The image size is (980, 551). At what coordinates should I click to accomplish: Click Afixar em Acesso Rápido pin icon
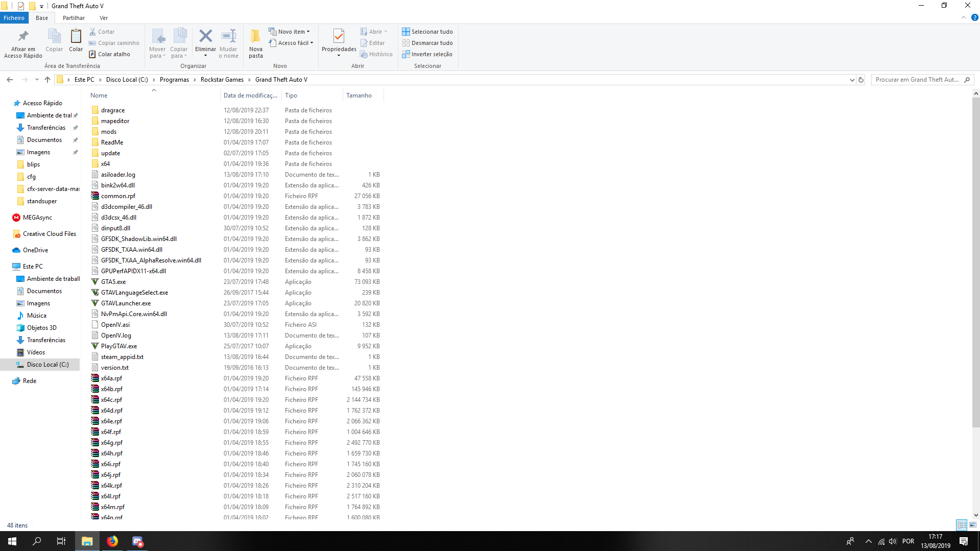23,37
